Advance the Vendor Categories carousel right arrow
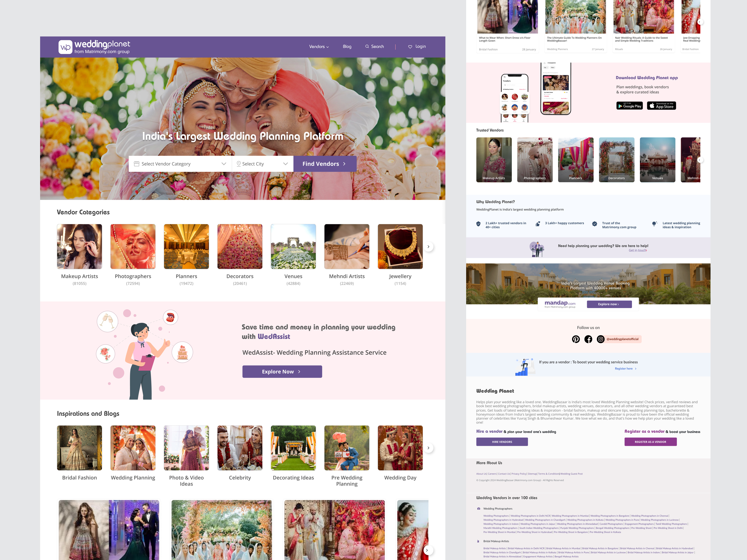747x560 pixels. pyautogui.click(x=429, y=247)
